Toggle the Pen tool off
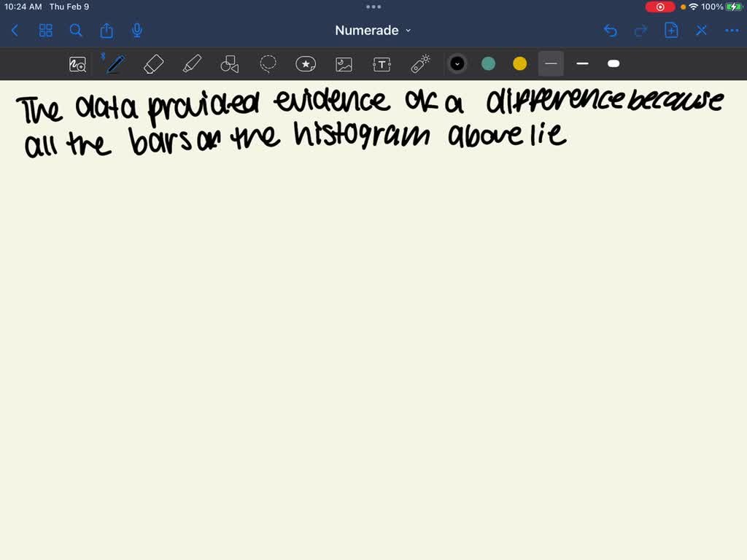747x560 pixels. (115, 63)
